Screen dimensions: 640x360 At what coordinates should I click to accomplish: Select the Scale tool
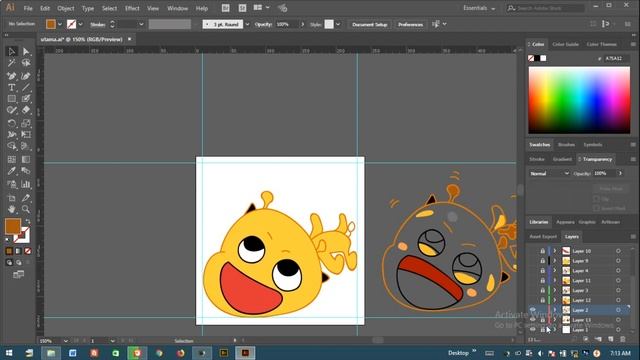(x=26, y=123)
